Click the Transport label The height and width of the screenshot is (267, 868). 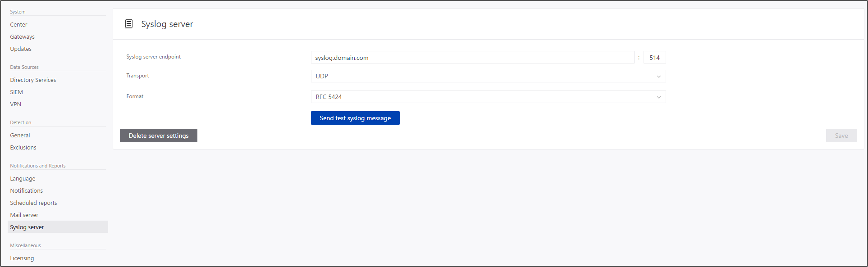click(x=137, y=76)
